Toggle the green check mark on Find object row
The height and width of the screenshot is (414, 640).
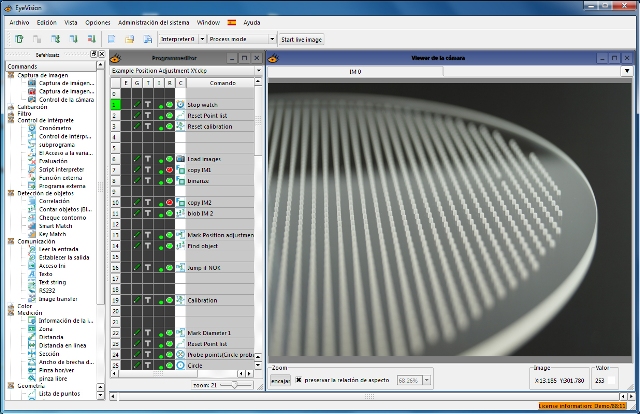(137, 246)
